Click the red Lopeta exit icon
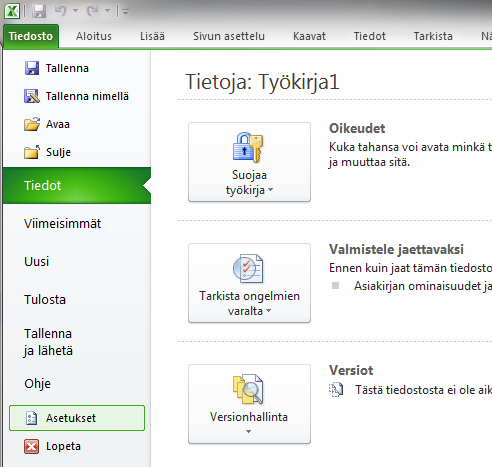The width and height of the screenshot is (492, 467). [x=32, y=446]
